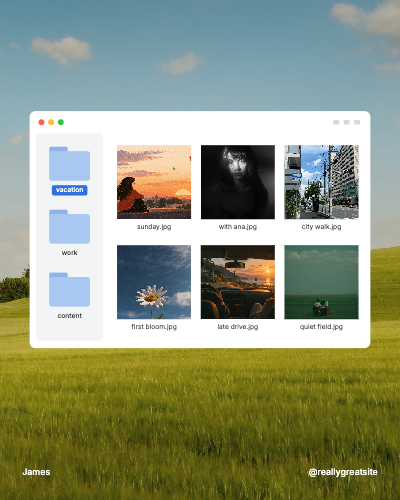Click the city walk.jpg file name

[321, 227]
